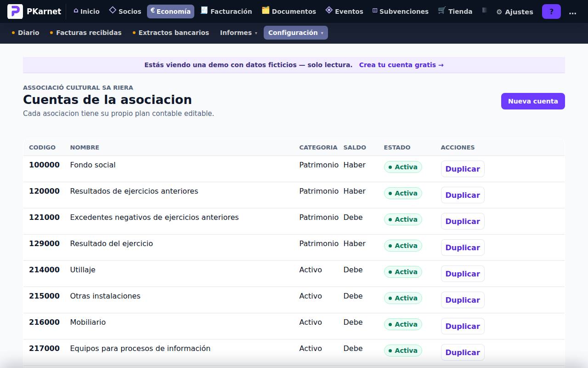Select account code 129000
The width and height of the screenshot is (588, 368).
[44, 243]
